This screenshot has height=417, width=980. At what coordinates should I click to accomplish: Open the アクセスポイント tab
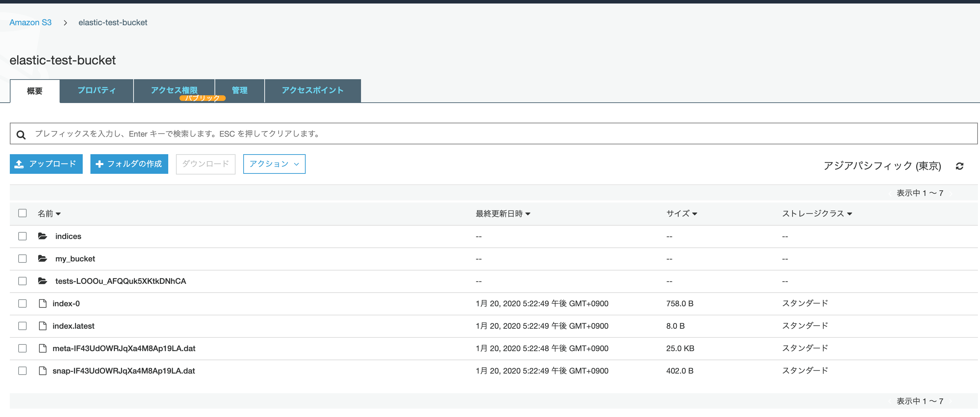(x=313, y=90)
